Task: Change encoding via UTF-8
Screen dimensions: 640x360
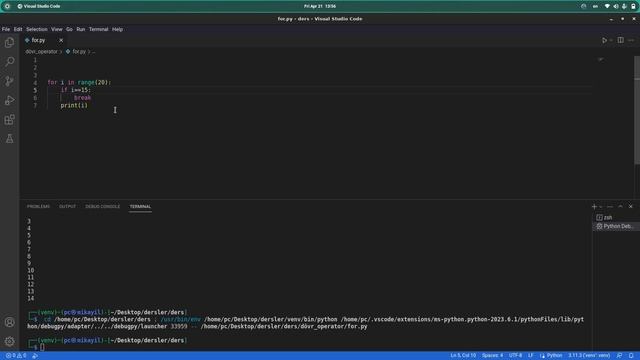Action: (515, 356)
